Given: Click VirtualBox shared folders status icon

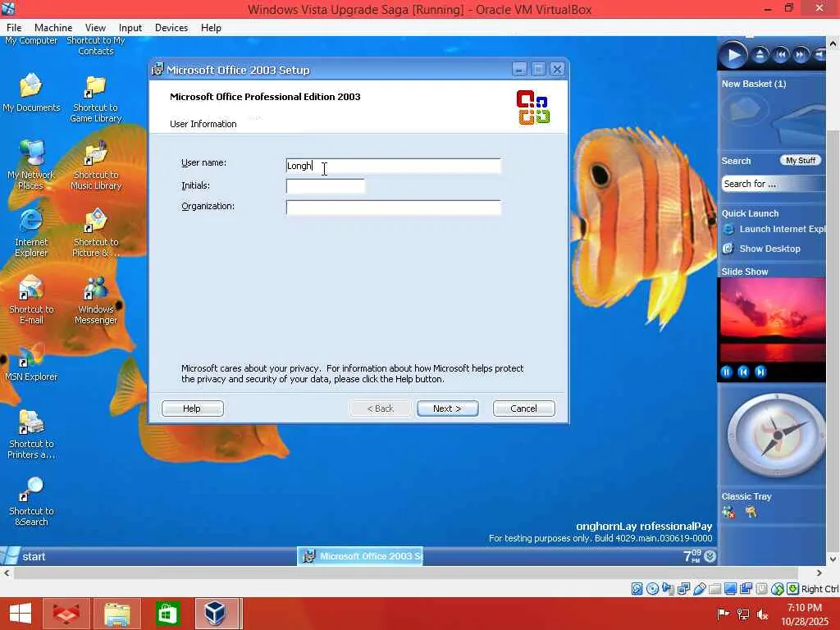Looking at the screenshot, I should (714, 589).
